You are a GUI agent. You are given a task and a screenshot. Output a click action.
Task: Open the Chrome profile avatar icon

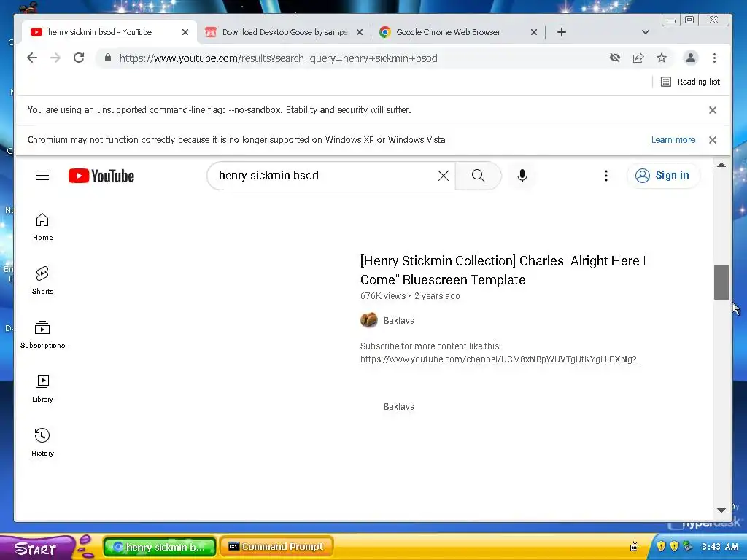pyautogui.click(x=690, y=58)
